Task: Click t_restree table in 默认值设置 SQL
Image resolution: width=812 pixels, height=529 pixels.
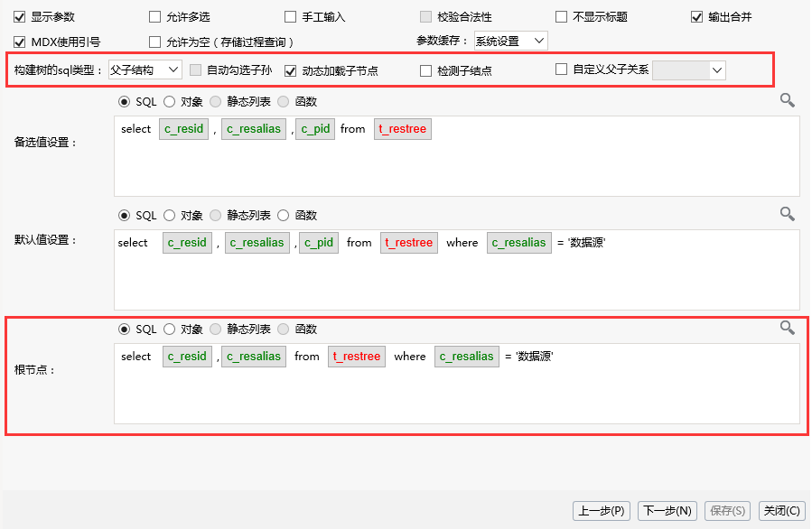Action: pyautogui.click(x=408, y=243)
